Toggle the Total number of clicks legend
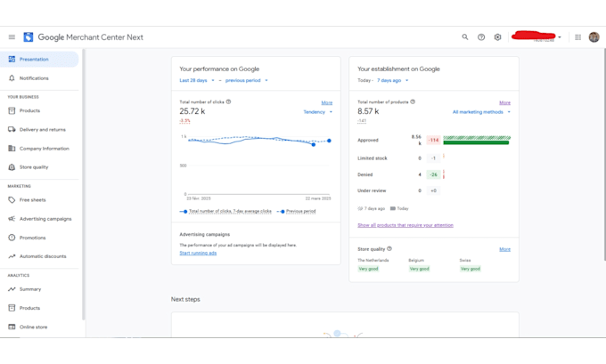The height and width of the screenshot is (364, 606). 225,211
